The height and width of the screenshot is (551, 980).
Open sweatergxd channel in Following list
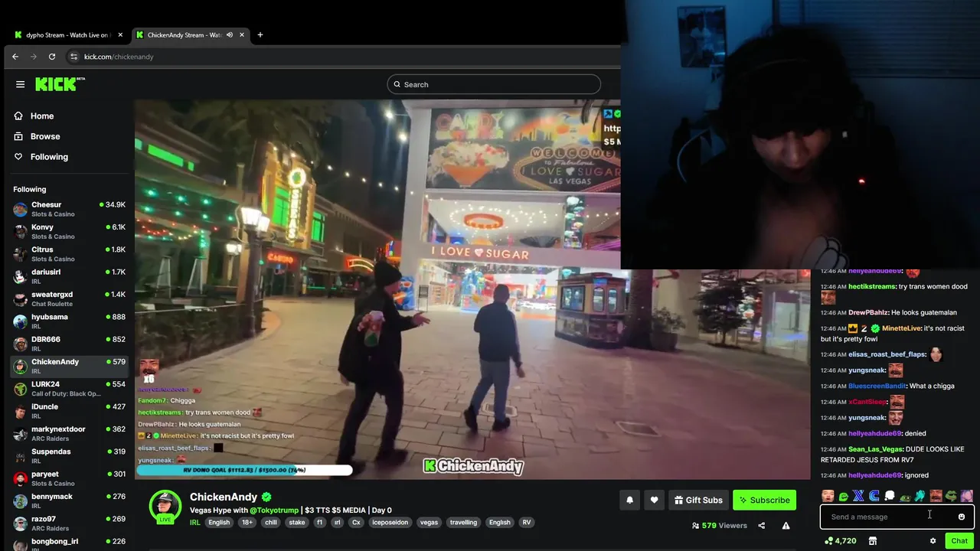[x=69, y=298]
